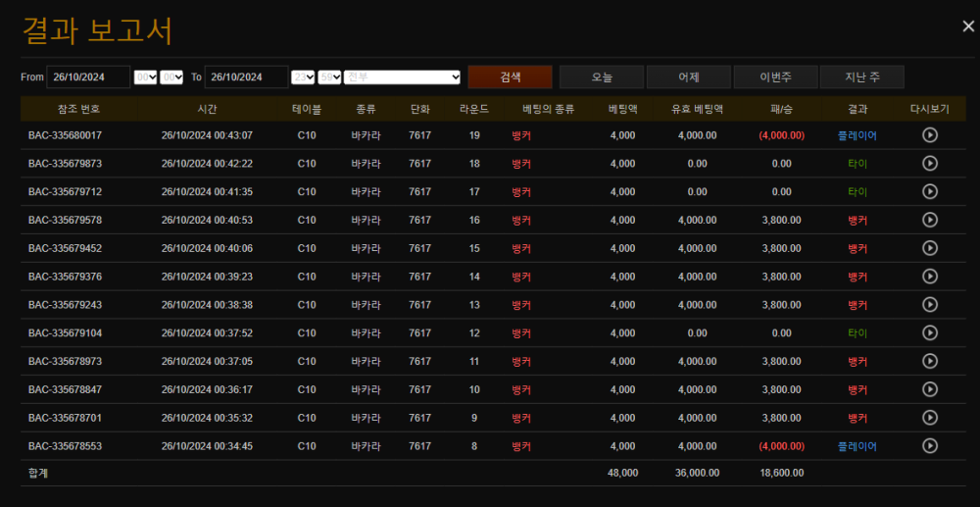Show 어제 (yesterday) results
The height and width of the screenshot is (507, 980).
click(689, 77)
